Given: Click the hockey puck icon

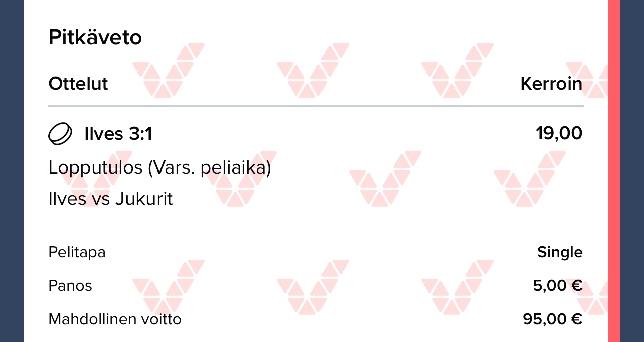Looking at the screenshot, I should pyautogui.click(x=60, y=134).
